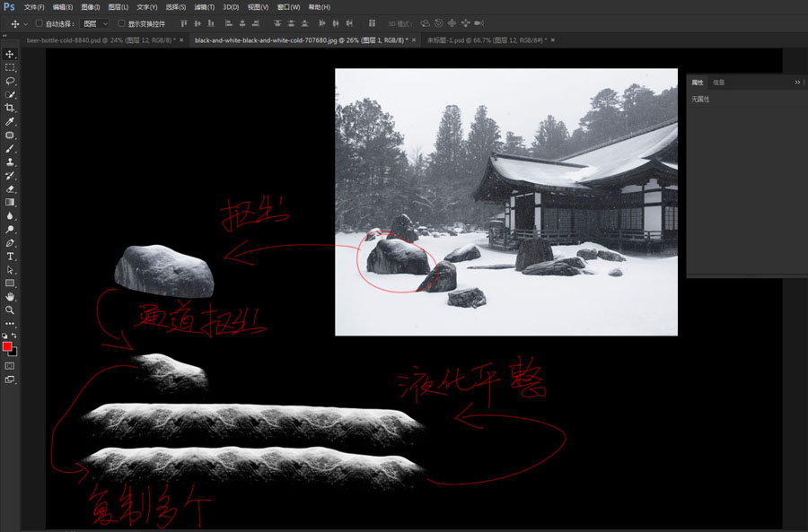Enable the 自动选择 checkbox
The height and width of the screenshot is (532, 808).
click(x=38, y=24)
